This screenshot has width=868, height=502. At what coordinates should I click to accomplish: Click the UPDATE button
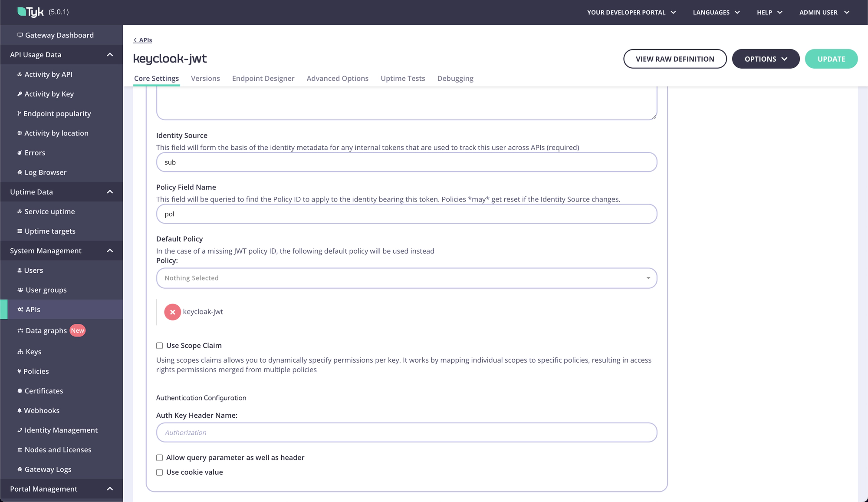click(x=831, y=59)
